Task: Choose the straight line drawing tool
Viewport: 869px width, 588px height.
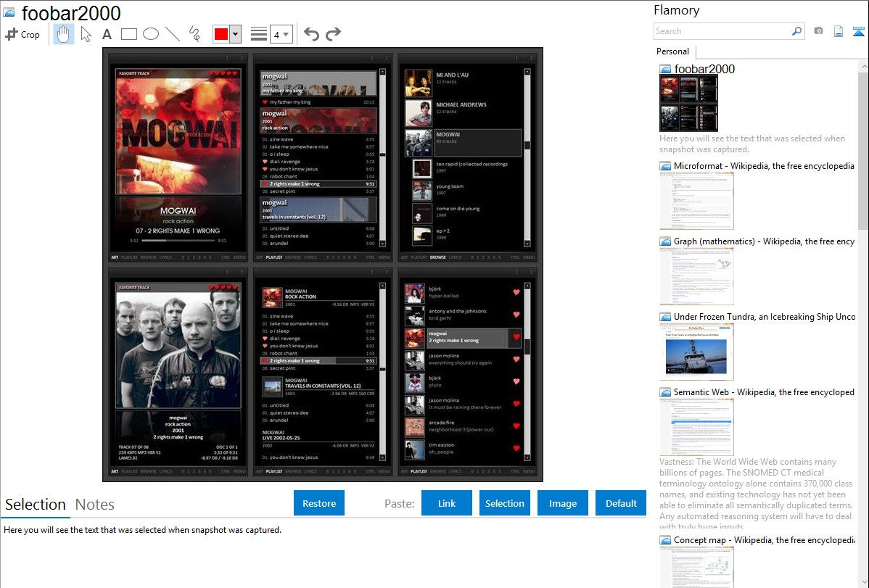Action: point(173,34)
